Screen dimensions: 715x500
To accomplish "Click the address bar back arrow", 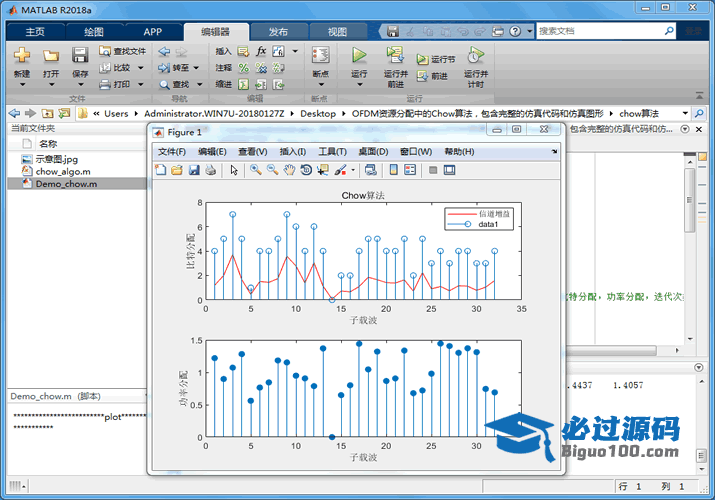I will [15, 113].
